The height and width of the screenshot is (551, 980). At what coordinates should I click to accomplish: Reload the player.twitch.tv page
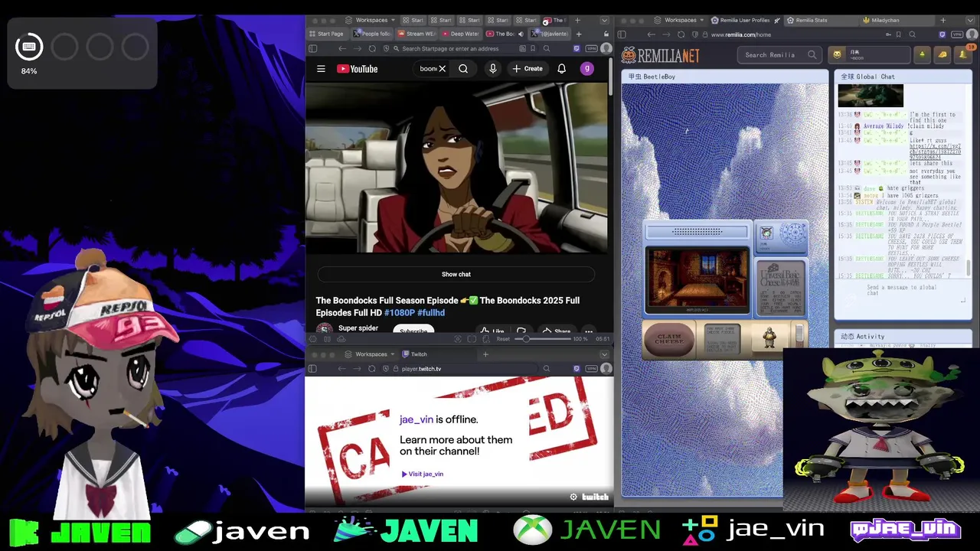[x=372, y=369]
